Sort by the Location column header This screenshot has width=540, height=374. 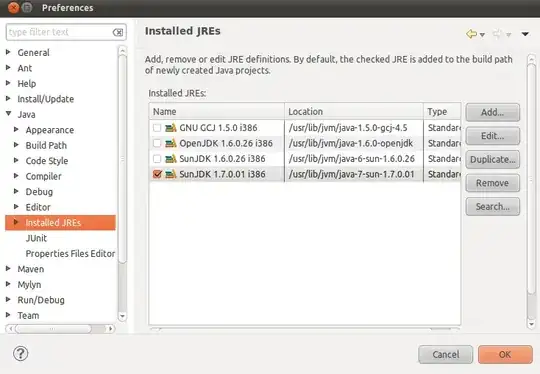click(354, 112)
